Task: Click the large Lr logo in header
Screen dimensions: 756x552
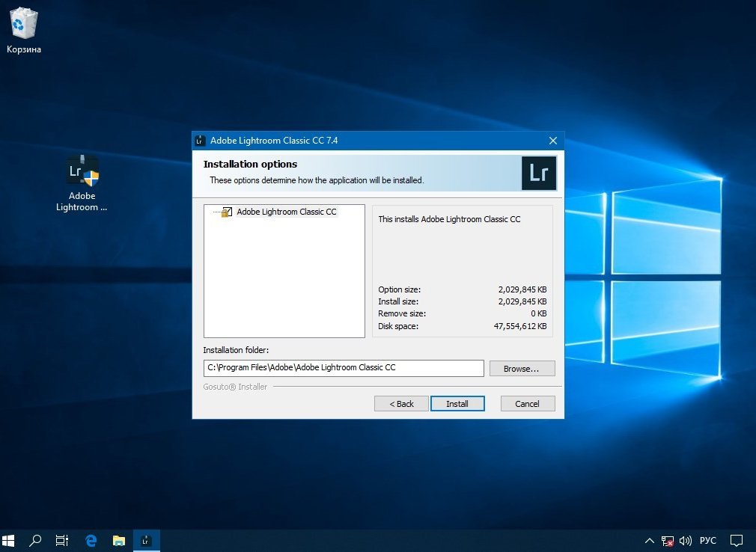Action: coord(538,173)
